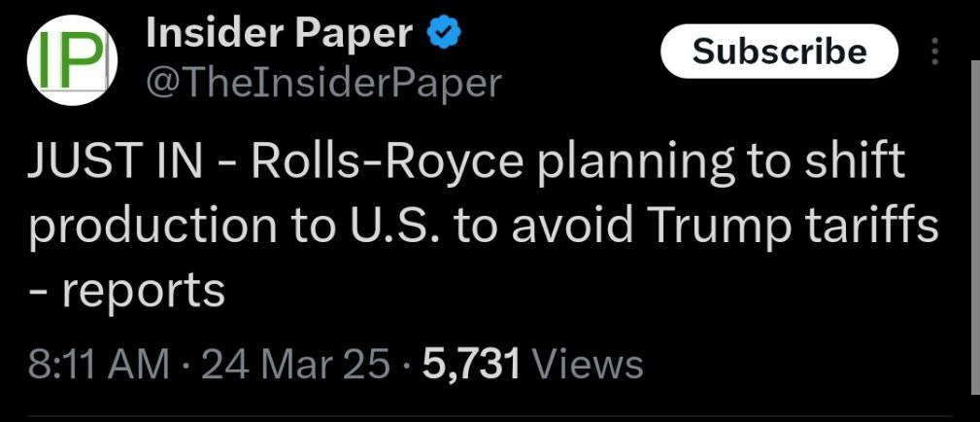Screen dimensions: 980x422
Task: Open the three-dot more options menu
Action: [x=935, y=52]
